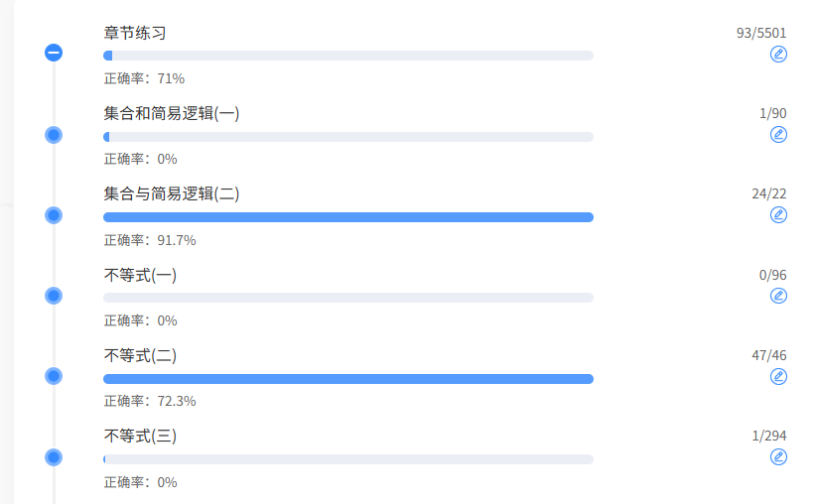Click edit icon for 章节练习
This screenshot has width=815, height=504.
[778, 54]
